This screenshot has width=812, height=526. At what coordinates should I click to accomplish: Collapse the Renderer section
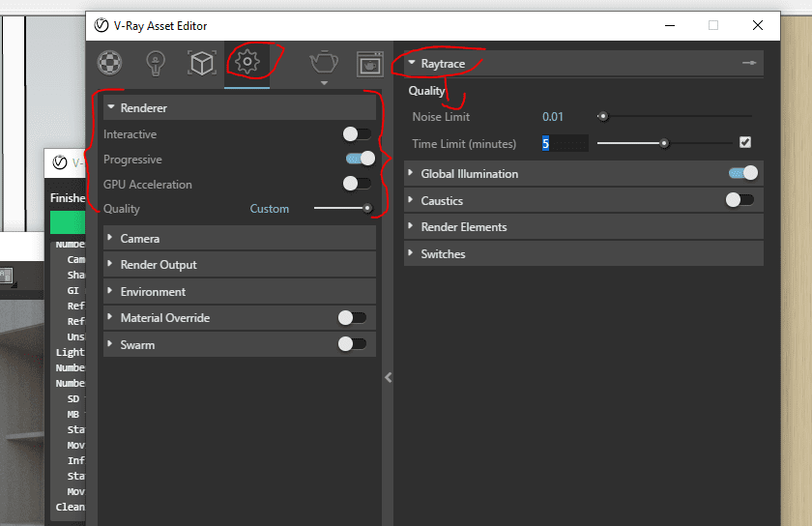click(x=240, y=107)
